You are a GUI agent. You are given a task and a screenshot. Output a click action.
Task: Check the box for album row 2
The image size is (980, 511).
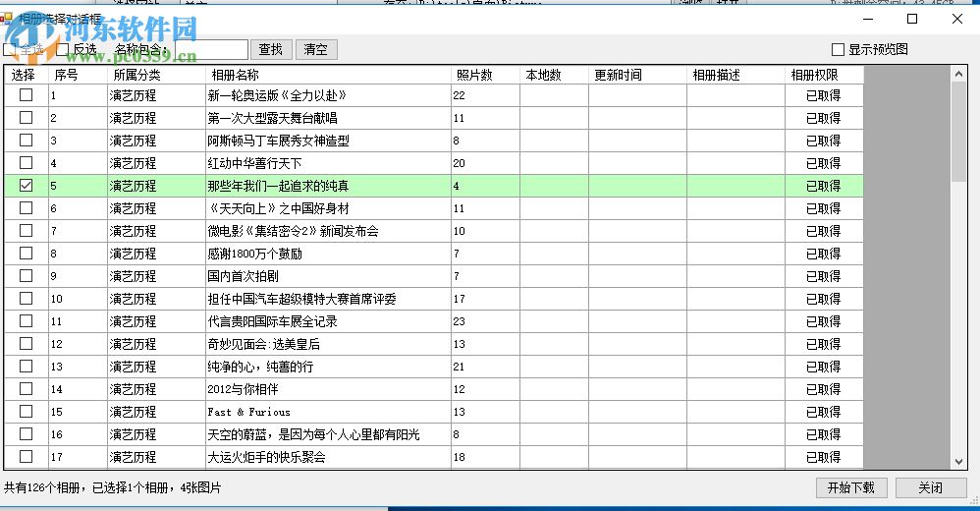(26, 118)
